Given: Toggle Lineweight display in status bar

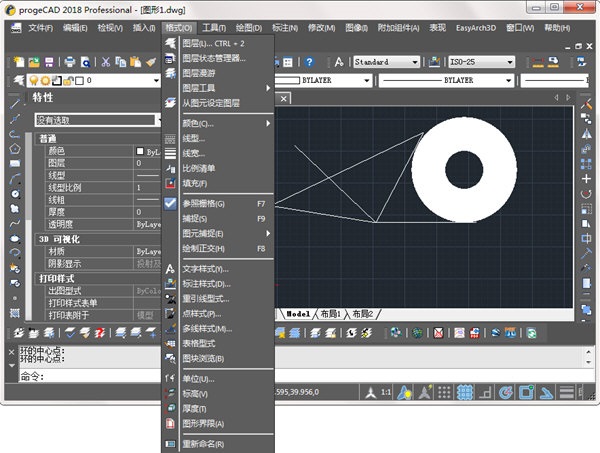Looking at the screenshot, I should 567,392.
